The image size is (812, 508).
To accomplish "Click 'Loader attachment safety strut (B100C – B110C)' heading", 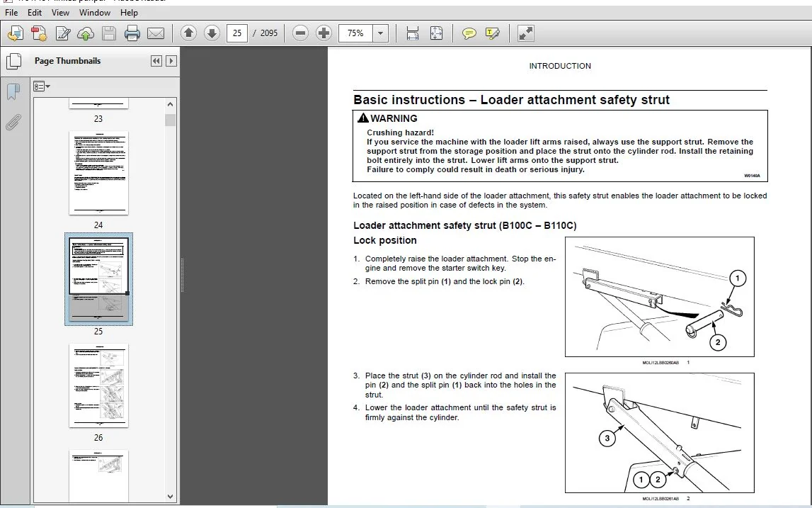I will [464, 225].
